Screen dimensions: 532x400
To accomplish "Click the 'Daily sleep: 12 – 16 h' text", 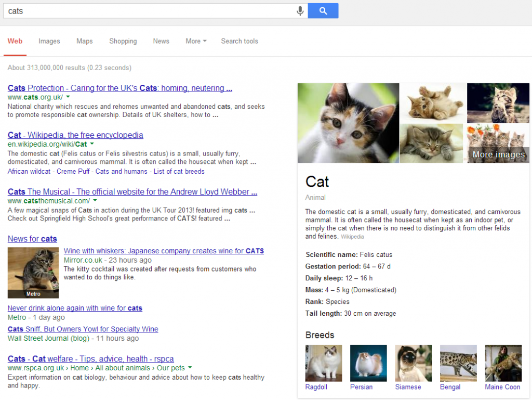I will pyautogui.click(x=339, y=278).
